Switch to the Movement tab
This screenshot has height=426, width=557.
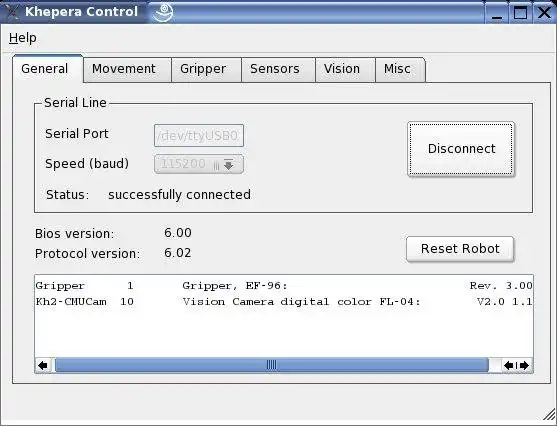(x=127, y=69)
